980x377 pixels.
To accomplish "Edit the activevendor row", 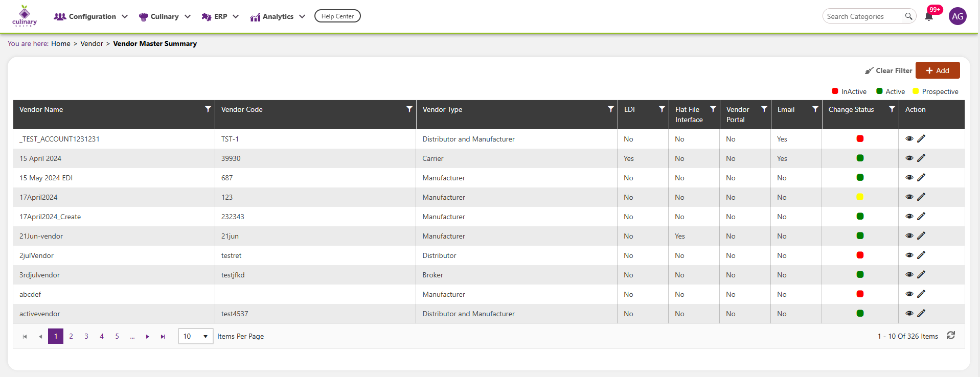I will coord(921,313).
